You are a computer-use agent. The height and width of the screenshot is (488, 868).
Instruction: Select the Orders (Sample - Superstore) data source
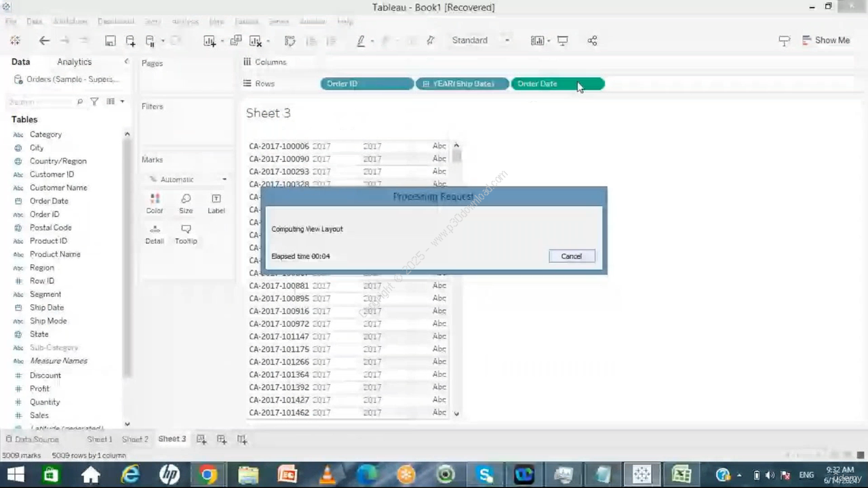[x=66, y=79]
